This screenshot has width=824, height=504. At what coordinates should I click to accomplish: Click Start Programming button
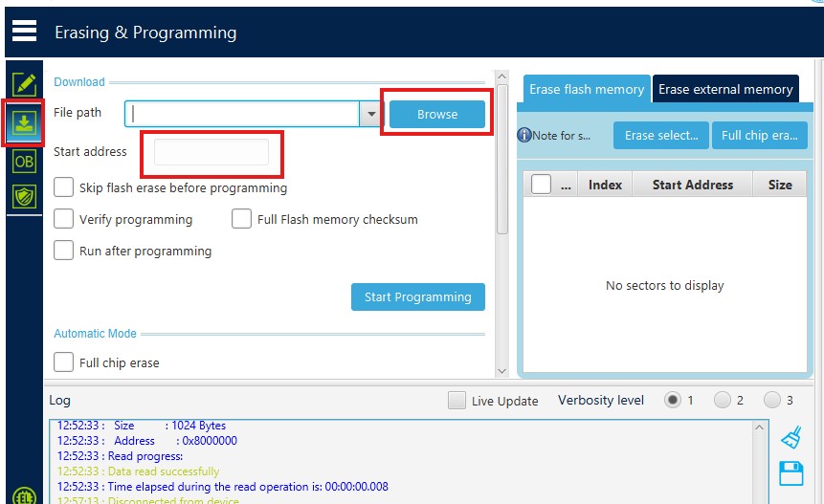(x=418, y=297)
